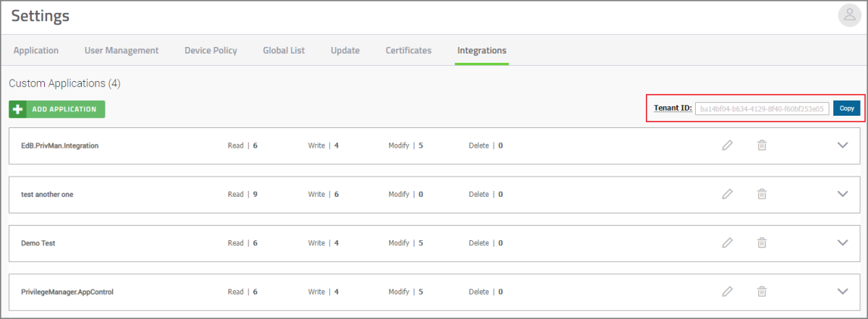Switch to the User Management tab
Image resolution: width=868 pixels, height=319 pixels.
tap(122, 51)
